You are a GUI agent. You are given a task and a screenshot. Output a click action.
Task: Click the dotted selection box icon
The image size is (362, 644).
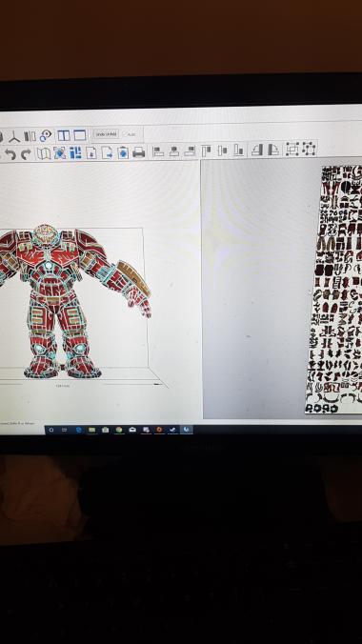tap(292, 149)
